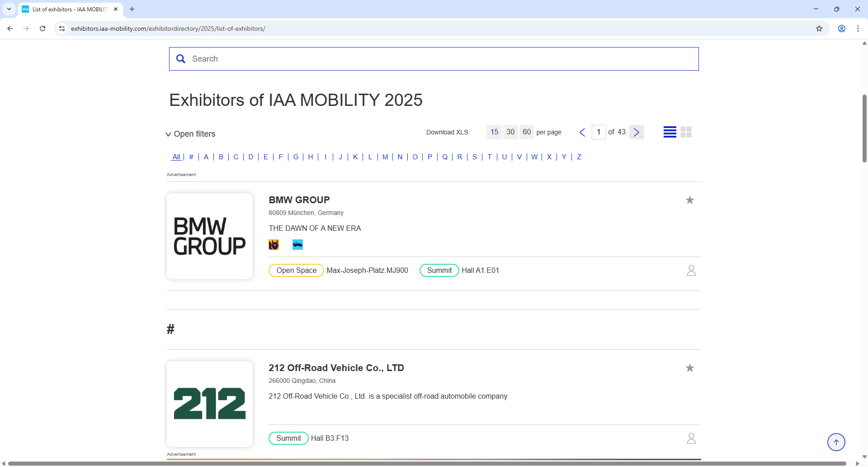The image size is (868, 467).
Task: Select the list view icon
Action: (x=670, y=132)
